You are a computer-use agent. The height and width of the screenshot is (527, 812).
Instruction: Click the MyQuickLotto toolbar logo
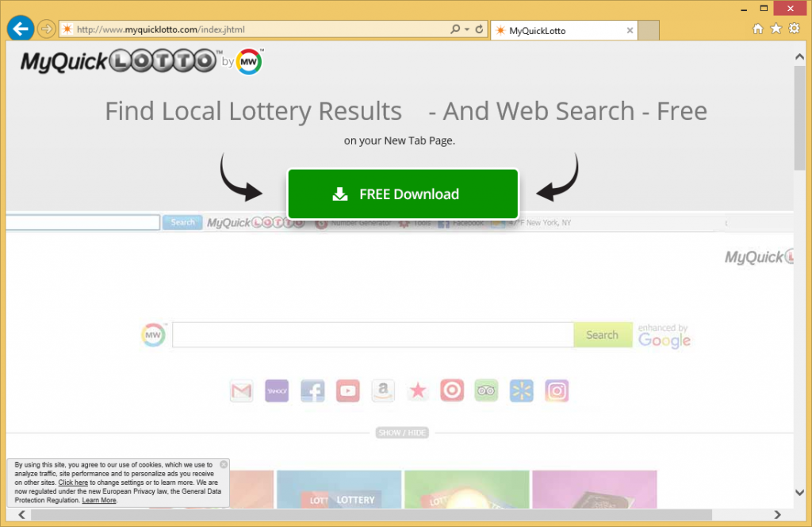[x=255, y=223]
